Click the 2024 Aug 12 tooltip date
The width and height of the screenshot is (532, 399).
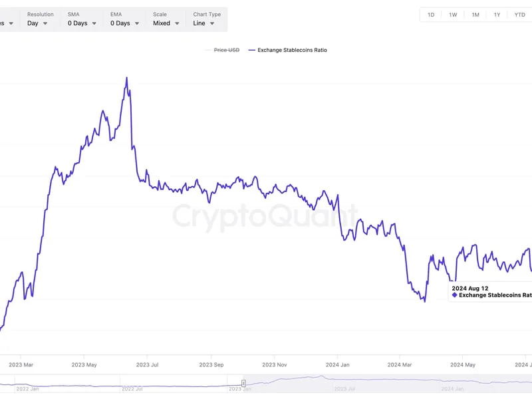pos(470,289)
